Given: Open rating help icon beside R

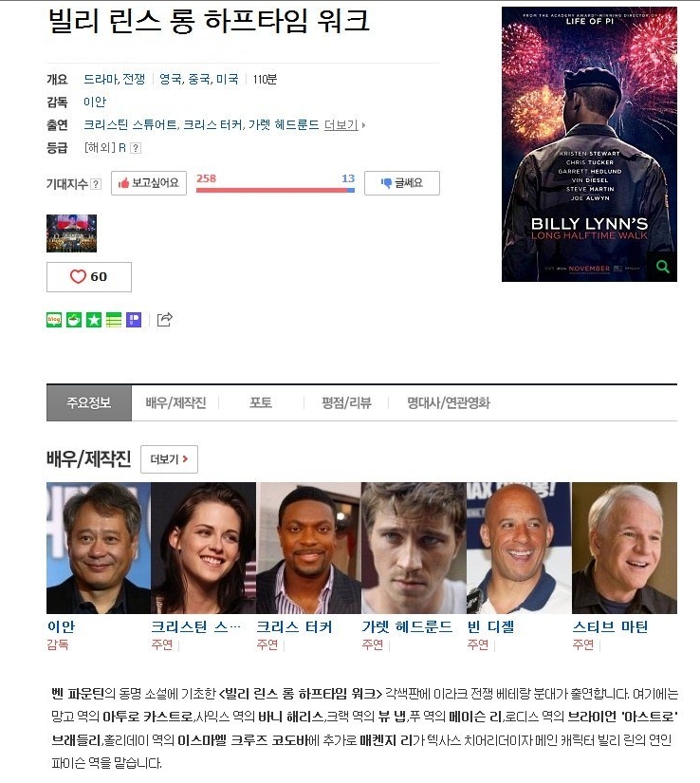Looking at the screenshot, I should tap(136, 148).
